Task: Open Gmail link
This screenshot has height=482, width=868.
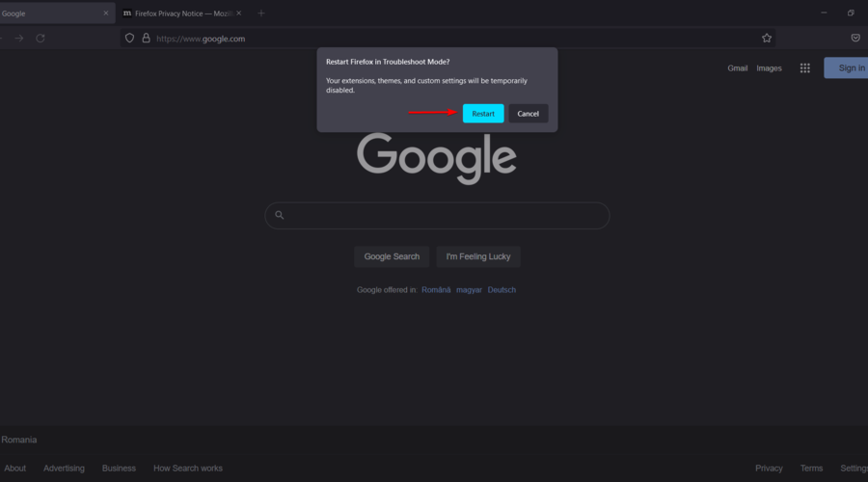Action: click(x=738, y=68)
